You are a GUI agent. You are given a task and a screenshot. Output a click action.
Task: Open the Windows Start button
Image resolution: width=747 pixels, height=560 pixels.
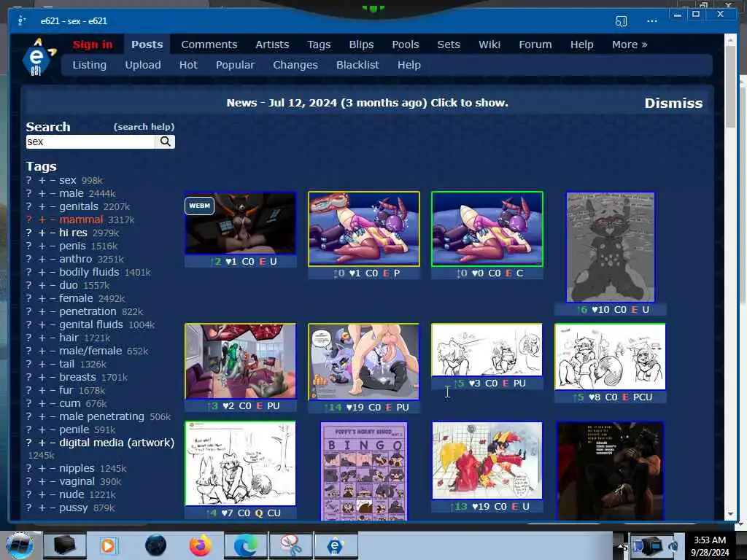point(20,545)
